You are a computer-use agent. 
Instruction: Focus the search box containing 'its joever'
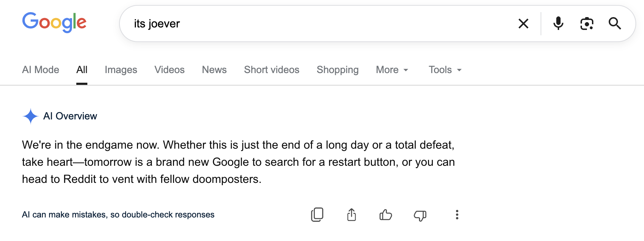(321, 24)
